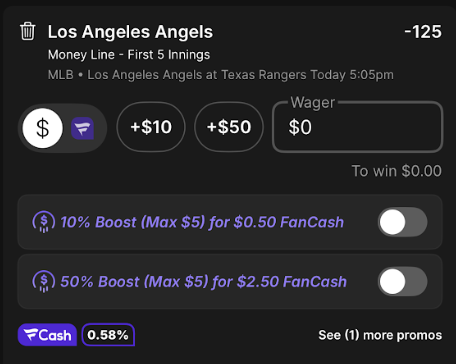Enable the 10% Boost toggle switch

[x=402, y=222]
